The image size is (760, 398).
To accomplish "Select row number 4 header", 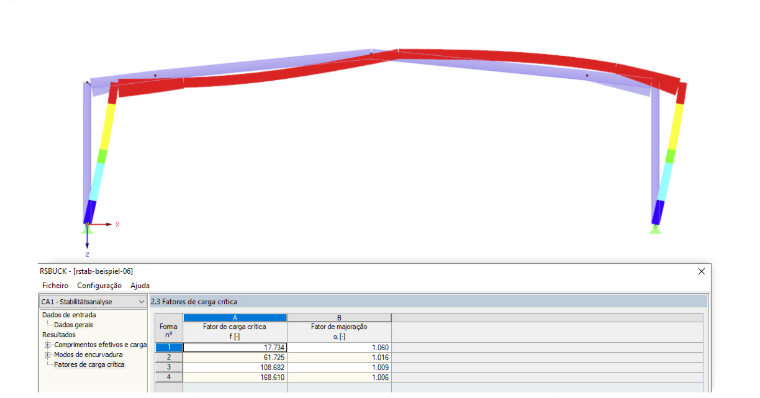I will click(x=169, y=377).
